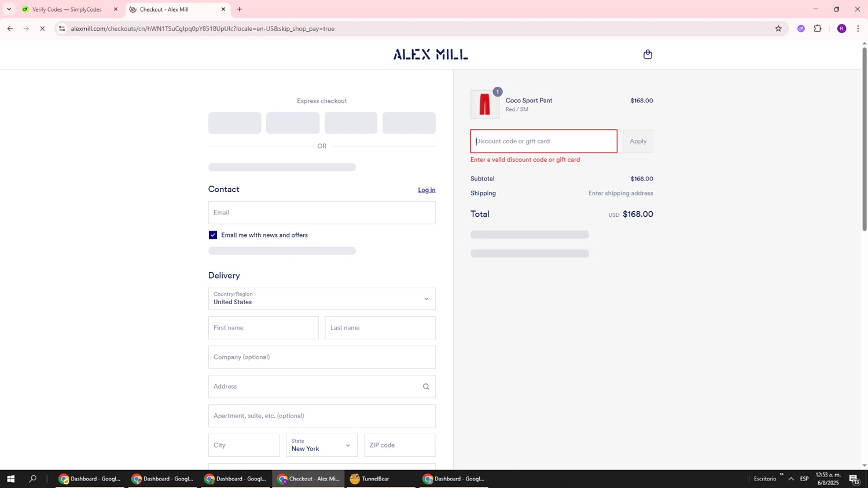Click the City field
Image resolution: width=868 pixels, height=488 pixels.
[x=244, y=445]
